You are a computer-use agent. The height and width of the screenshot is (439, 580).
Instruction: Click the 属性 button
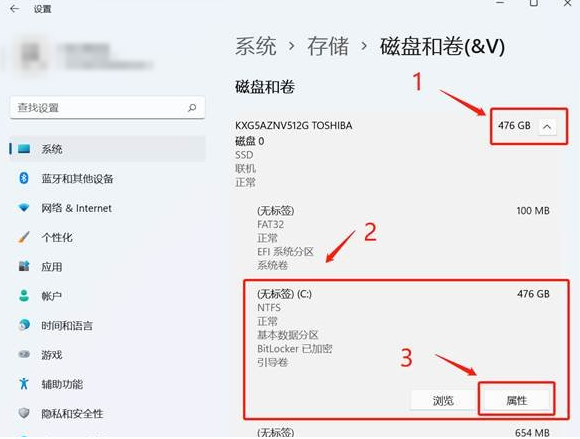[x=516, y=400]
